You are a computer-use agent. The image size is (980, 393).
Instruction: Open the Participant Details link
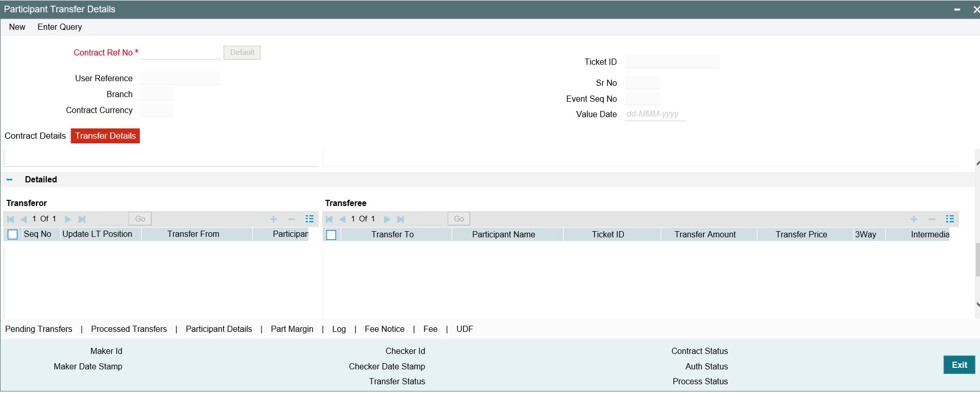(x=219, y=329)
